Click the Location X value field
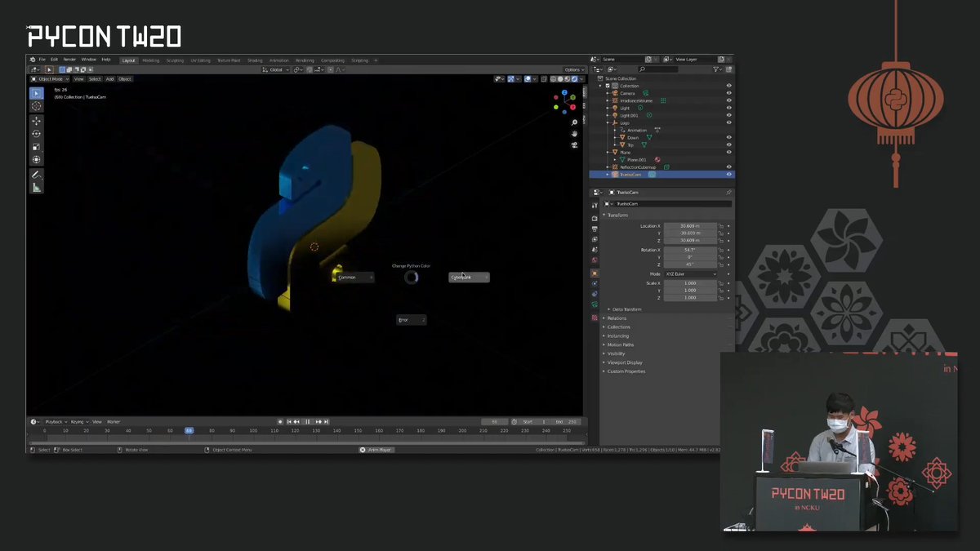This screenshot has height=551, width=980. pos(690,226)
